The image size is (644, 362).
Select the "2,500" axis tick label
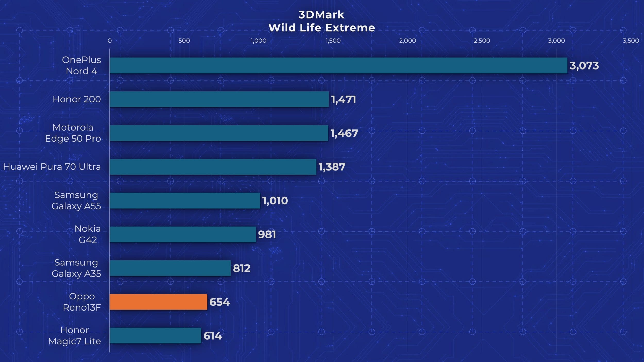click(x=482, y=41)
